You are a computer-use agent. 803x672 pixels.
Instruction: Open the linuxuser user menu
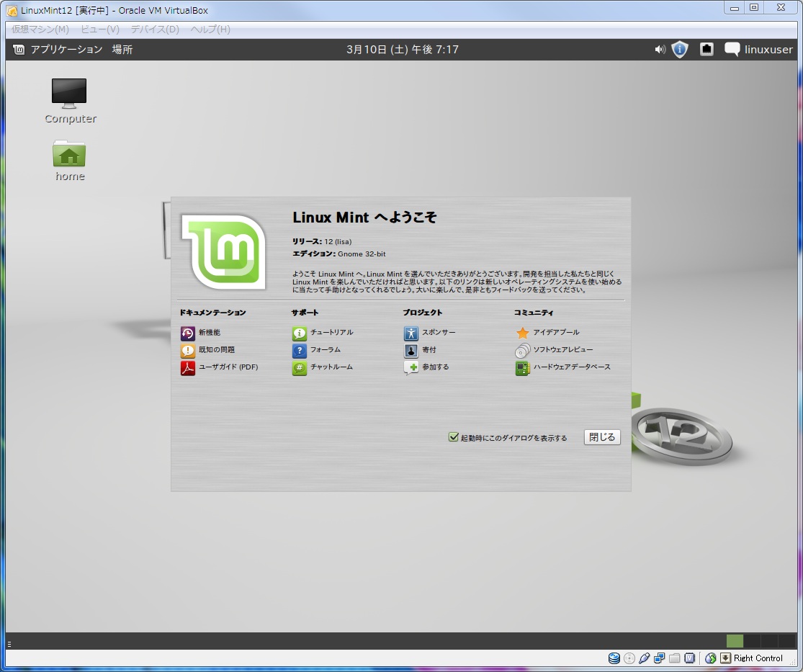pyautogui.click(x=768, y=50)
